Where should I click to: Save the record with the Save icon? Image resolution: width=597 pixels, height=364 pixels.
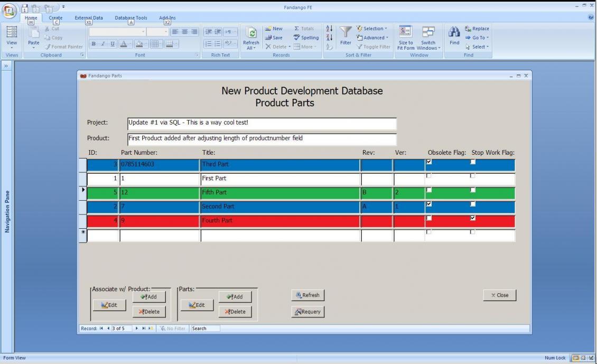[x=268, y=38]
